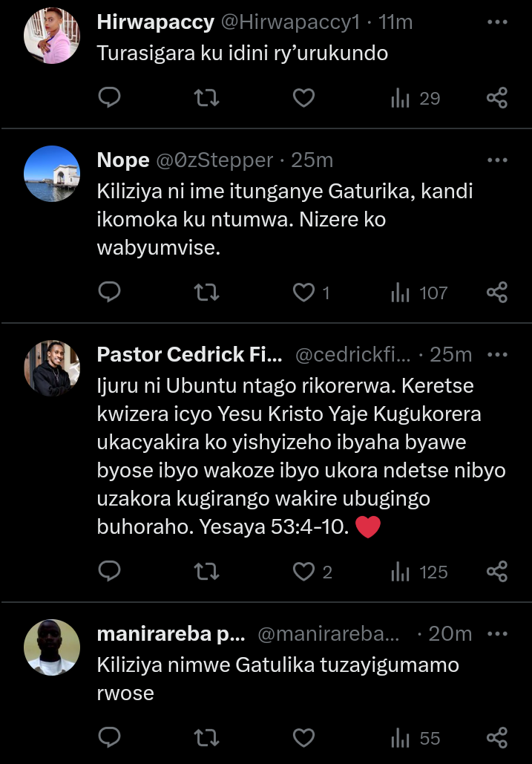Viewport: 532px width, 764px height.
Task: Reply to Hirwapaccy's tweet
Action: (x=110, y=97)
